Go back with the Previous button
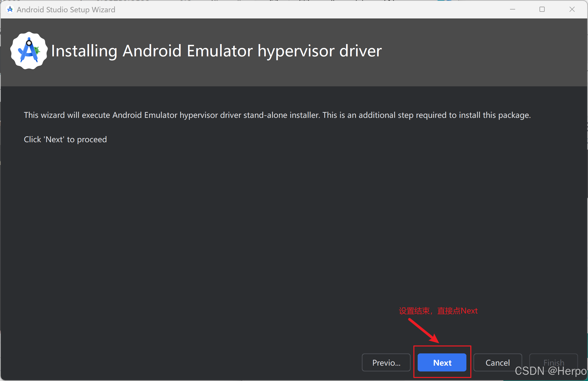 [x=386, y=363]
